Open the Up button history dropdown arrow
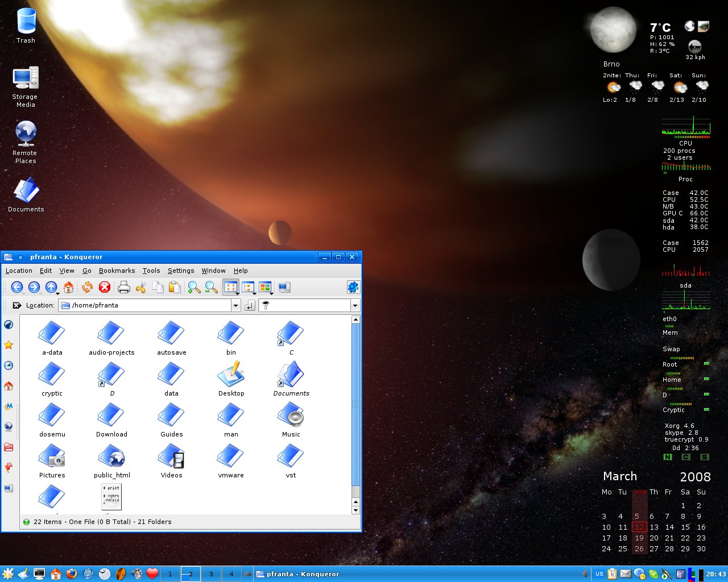This screenshot has width=728, height=582. 58,293
